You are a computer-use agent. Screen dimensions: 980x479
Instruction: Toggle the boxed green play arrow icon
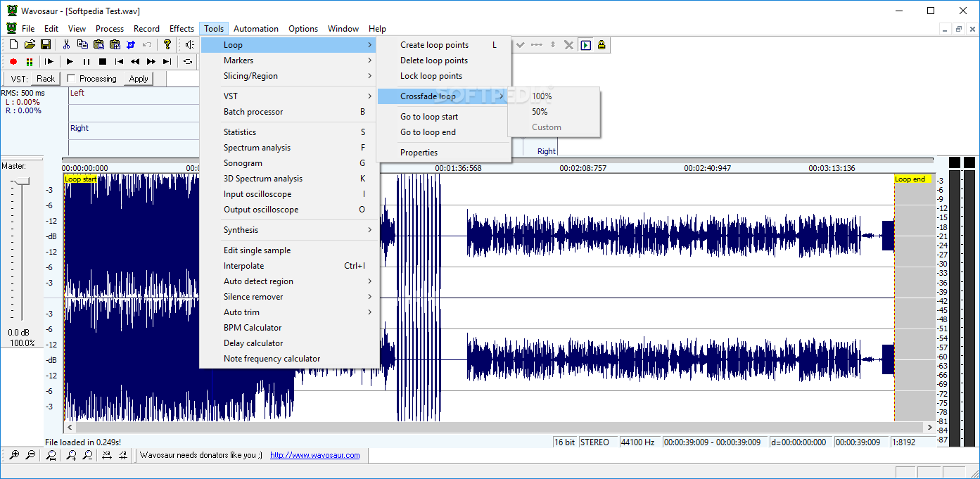click(x=585, y=44)
